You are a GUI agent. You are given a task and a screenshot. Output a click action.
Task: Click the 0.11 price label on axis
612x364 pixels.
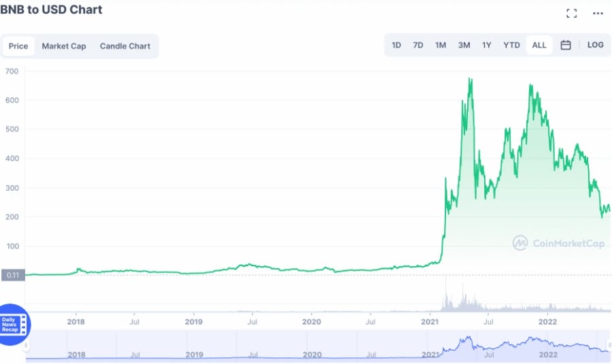[x=12, y=275]
